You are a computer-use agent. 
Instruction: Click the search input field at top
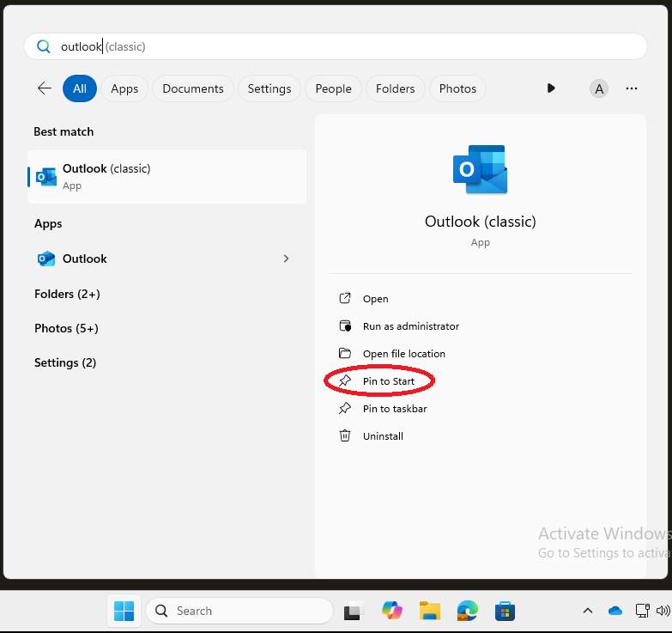point(343,46)
